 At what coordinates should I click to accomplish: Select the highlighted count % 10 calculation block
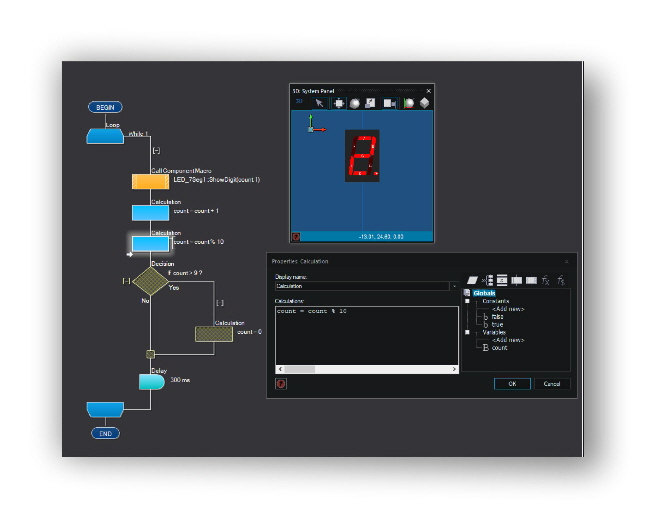pyautogui.click(x=150, y=244)
